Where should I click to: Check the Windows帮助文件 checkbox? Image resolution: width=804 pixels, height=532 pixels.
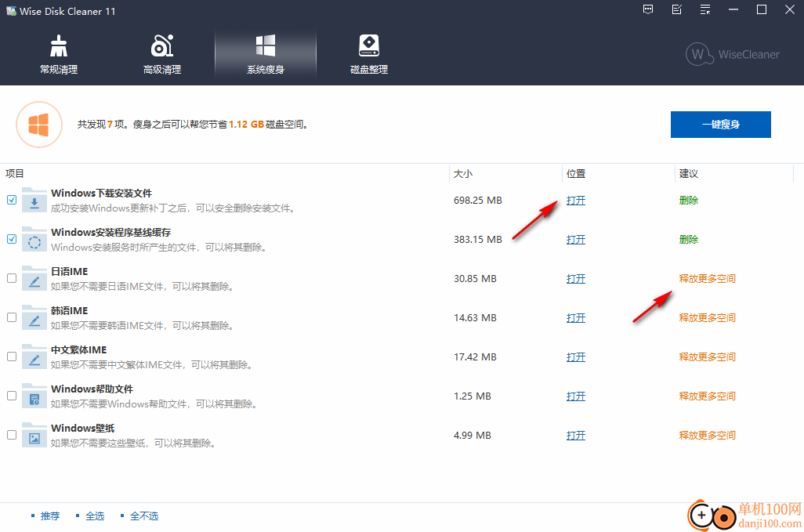[12, 396]
